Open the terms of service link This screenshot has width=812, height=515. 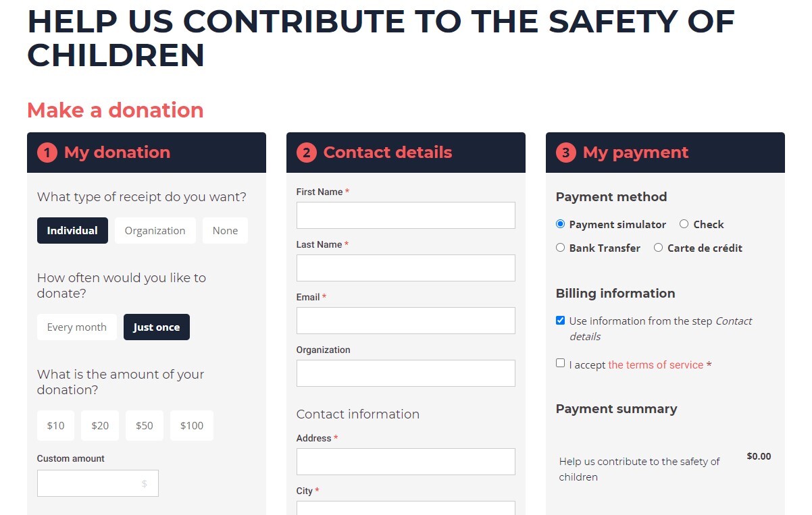pyautogui.click(x=655, y=365)
